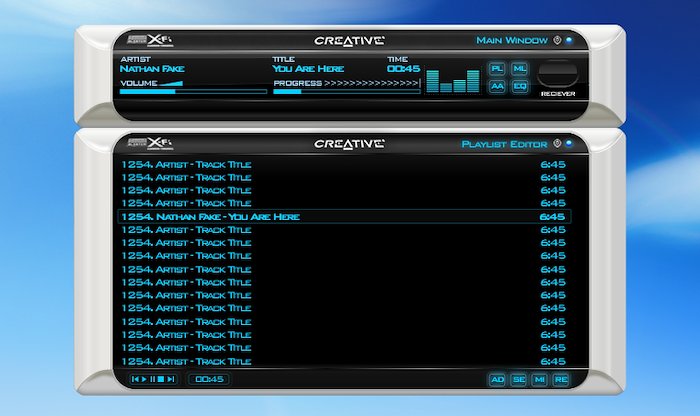
Task: Toggle the equalizer with the EQ button
Action: tap(519, 86)
